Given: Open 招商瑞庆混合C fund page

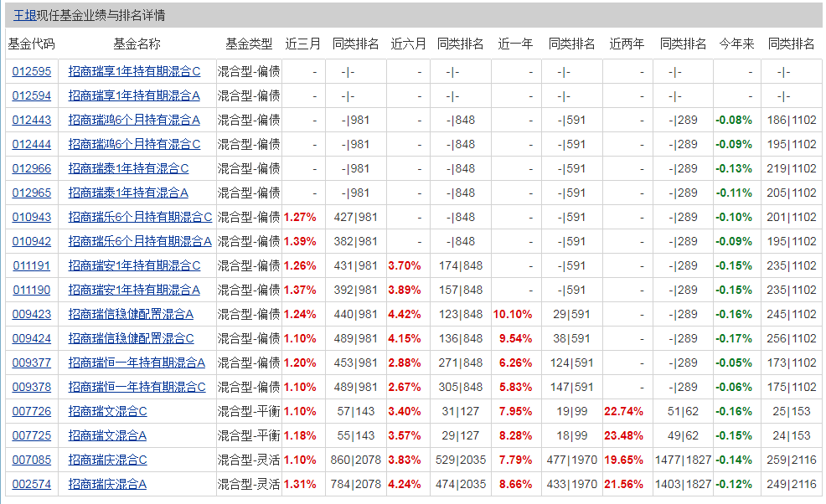Looking at the screenshot, I should 107,460.
